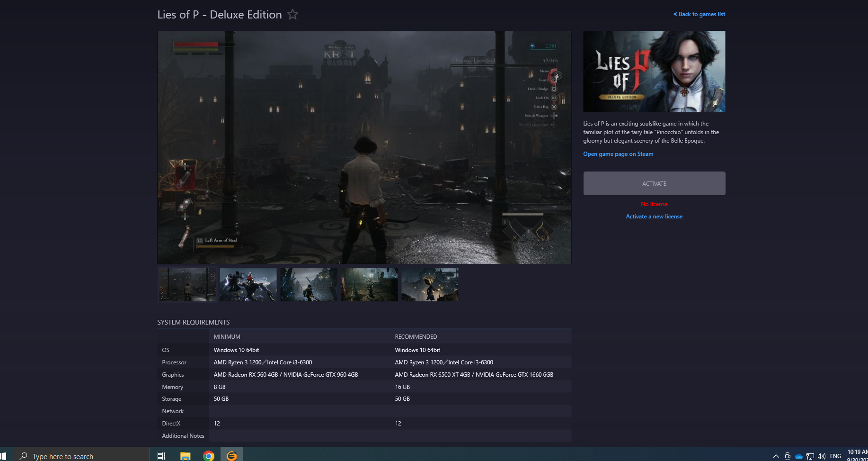The image size is (868, 461).
Task: Select the third screenshot thumbnail
Action: [x=309, y=285]
